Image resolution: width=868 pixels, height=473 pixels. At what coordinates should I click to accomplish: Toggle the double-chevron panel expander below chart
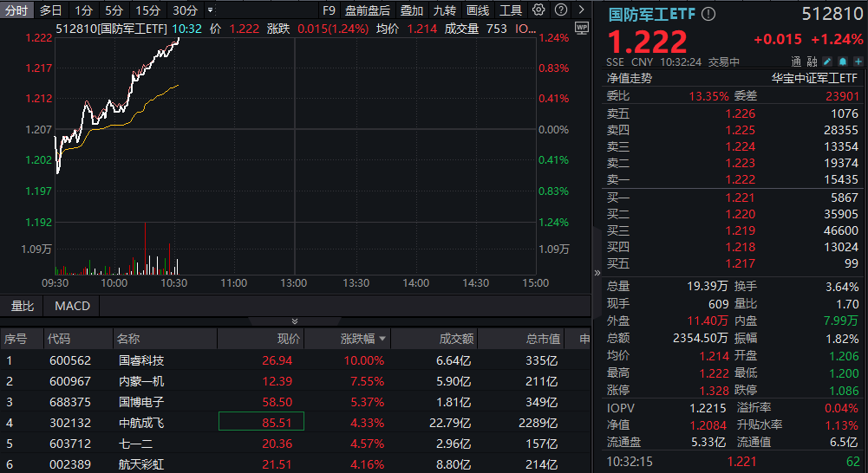[295, 321]
